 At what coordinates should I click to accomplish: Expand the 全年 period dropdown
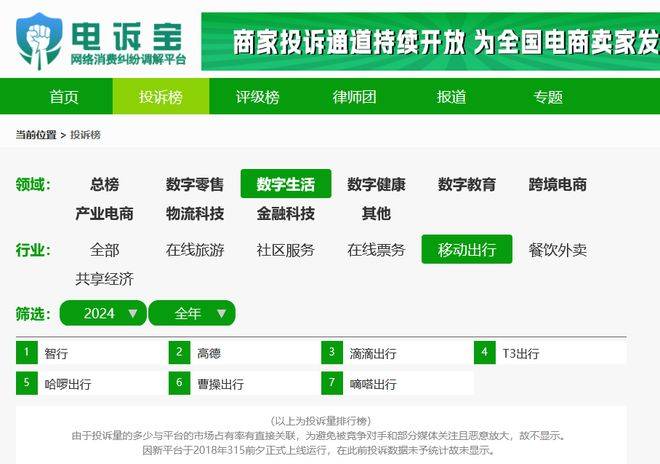click(x=192, y=313)
